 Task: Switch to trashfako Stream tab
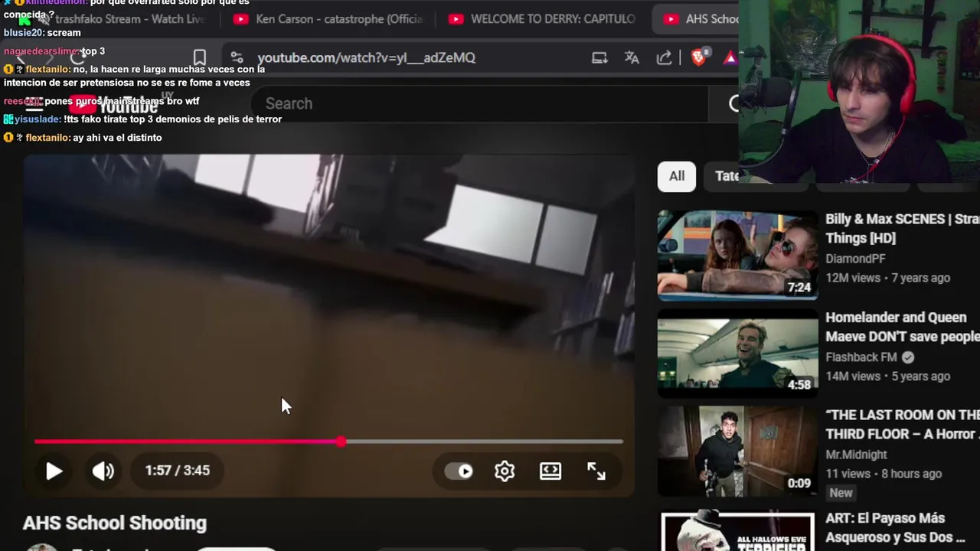click(x=119, y=19)
